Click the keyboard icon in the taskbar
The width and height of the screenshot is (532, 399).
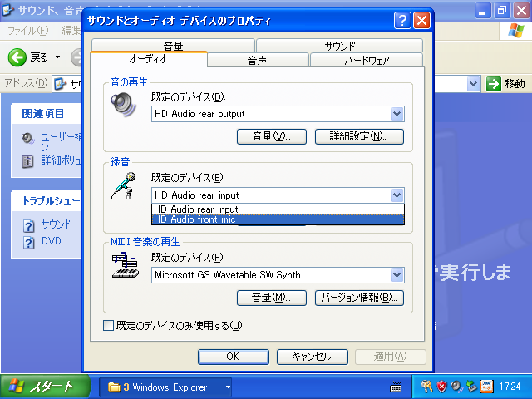pos(396,387)
